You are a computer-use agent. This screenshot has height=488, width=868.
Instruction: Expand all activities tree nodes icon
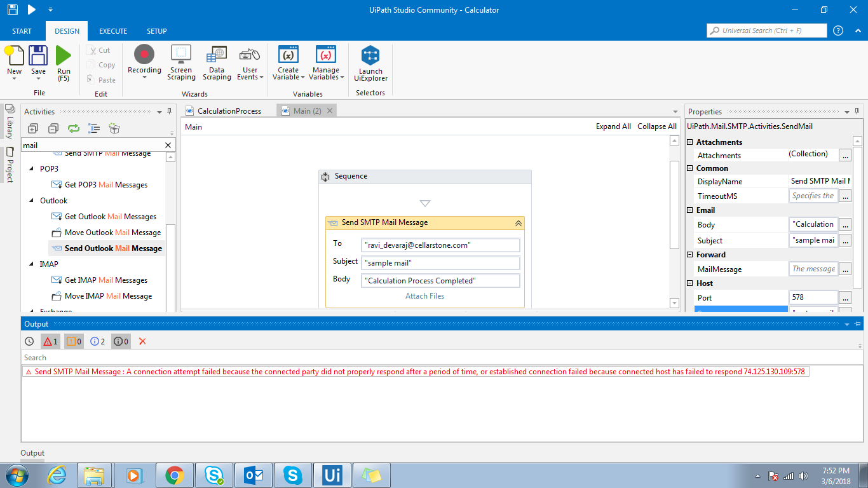click(x=33, y=128)
